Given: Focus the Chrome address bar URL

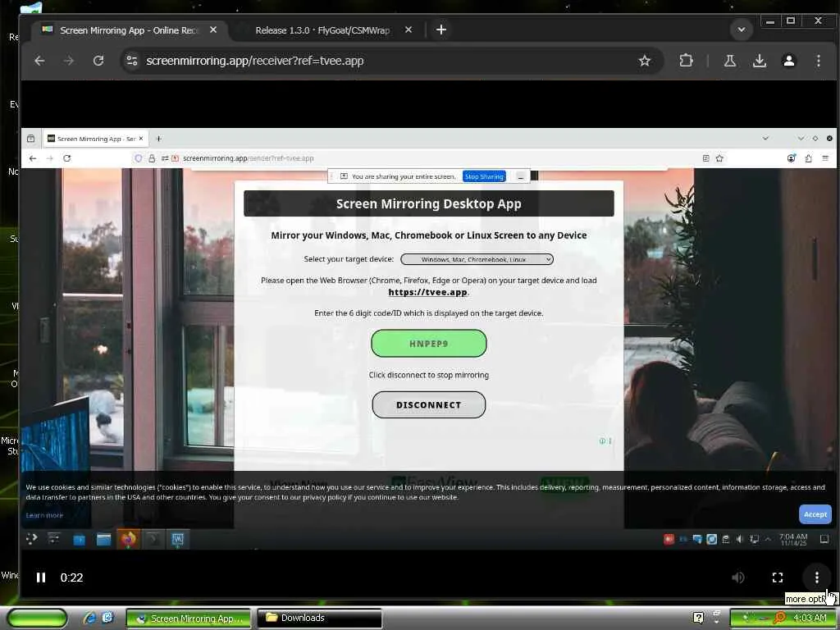Looking at the screenshot, I should click(255, 61).
